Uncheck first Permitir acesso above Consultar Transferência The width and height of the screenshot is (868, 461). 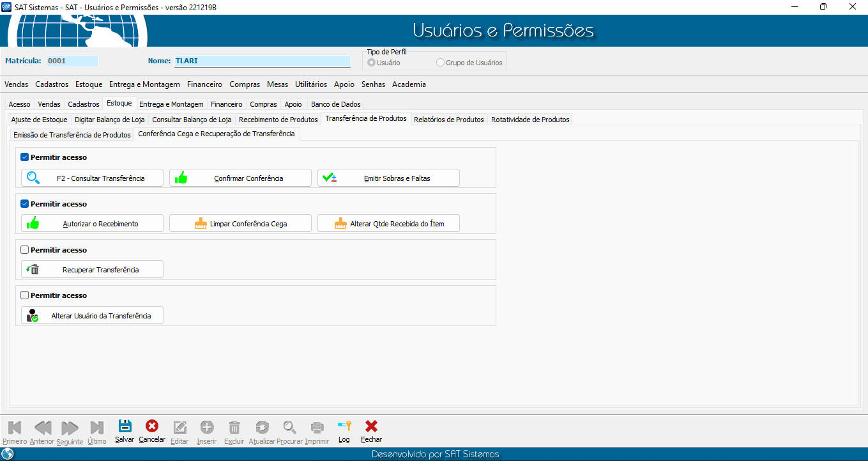(x=25, y=157)
